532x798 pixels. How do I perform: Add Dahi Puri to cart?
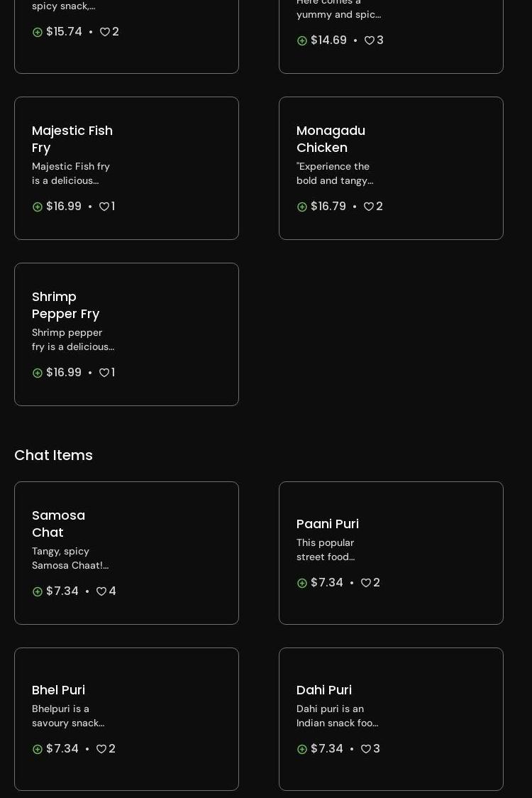click(x=302, y=749)
